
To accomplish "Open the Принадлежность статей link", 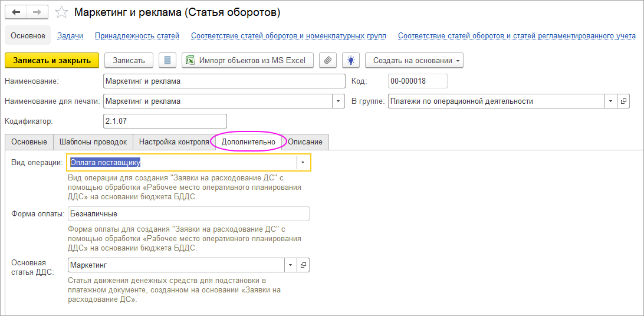I will [137, 35].
